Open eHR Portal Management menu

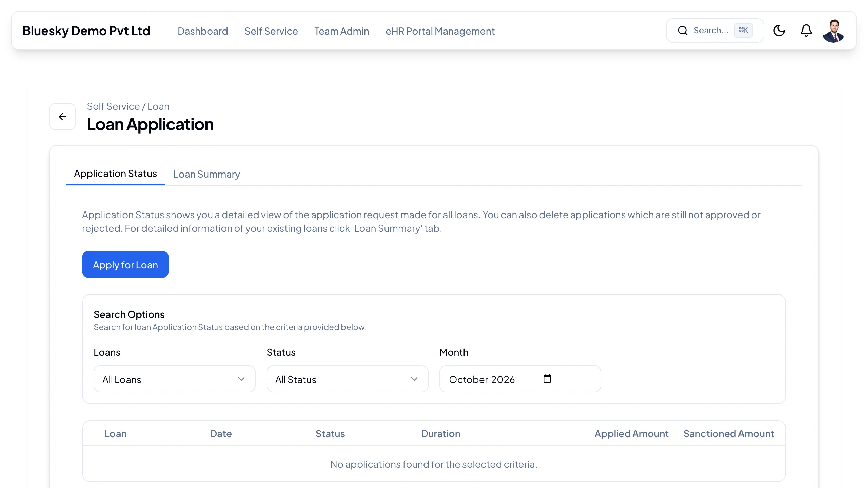click(440, 31)
